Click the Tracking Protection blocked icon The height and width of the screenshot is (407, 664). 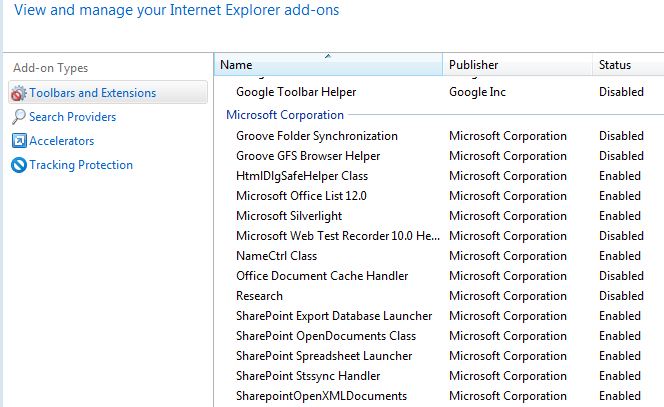pos(19,165)
